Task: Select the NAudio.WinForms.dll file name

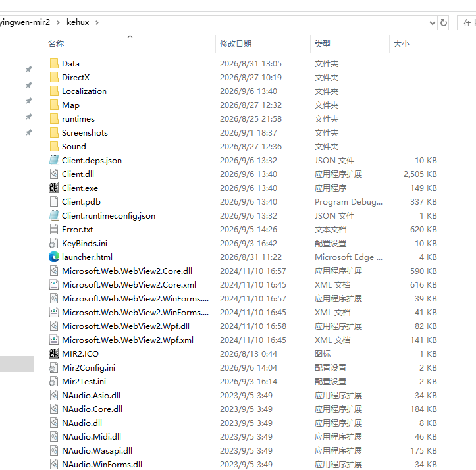Action: (x=102, y=464)
